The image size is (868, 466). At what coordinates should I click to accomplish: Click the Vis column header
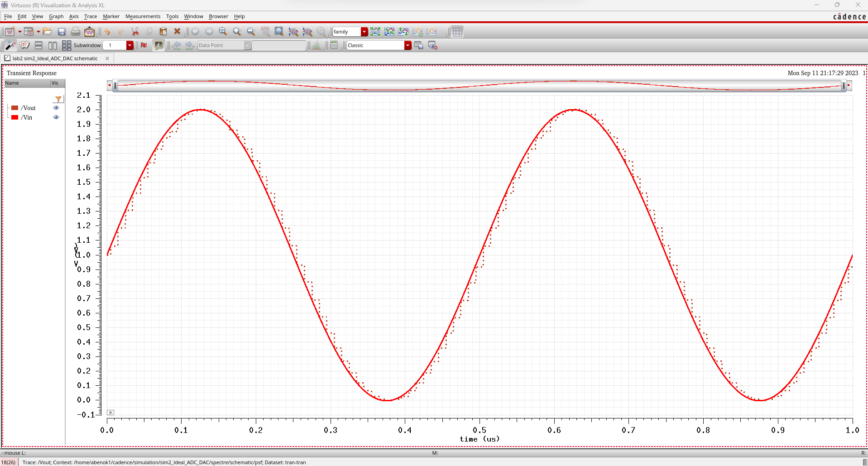[x=58, y=83]
